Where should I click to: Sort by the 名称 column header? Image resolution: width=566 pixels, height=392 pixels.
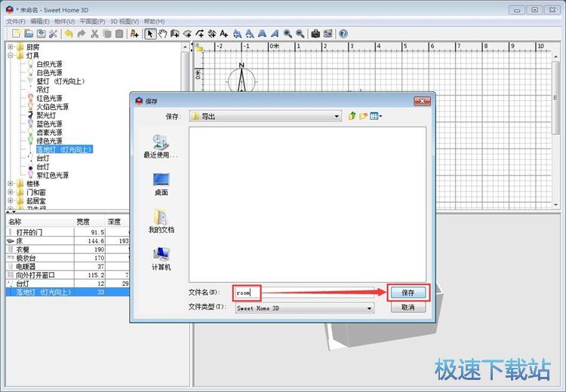pyautogui.click(x=40, y=222)
